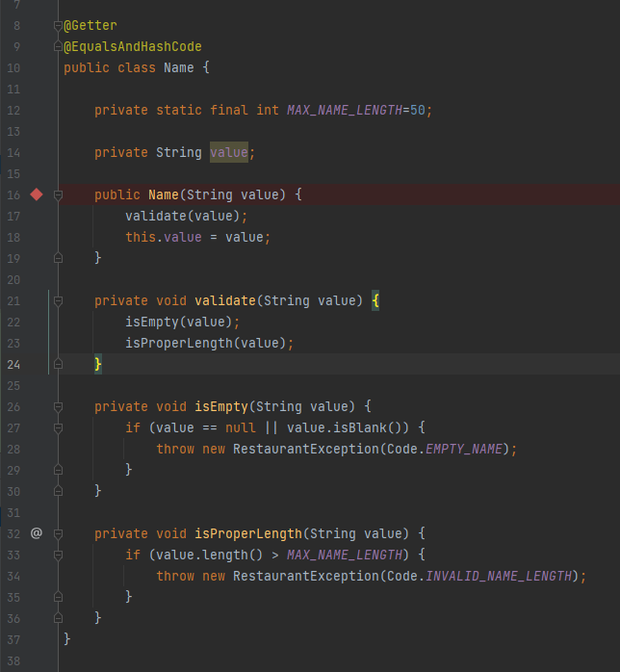This screenshot has width=620, height=672.
Task: Click the class closing brace on line 37
Action: pyautogui.click(x=66, y=638)
